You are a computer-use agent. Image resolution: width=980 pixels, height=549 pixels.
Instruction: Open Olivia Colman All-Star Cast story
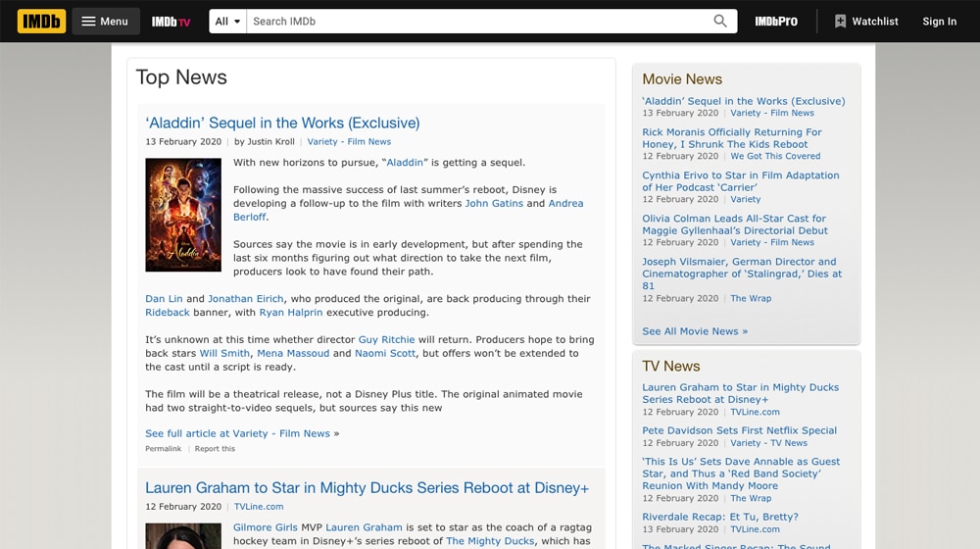(735, 225)
